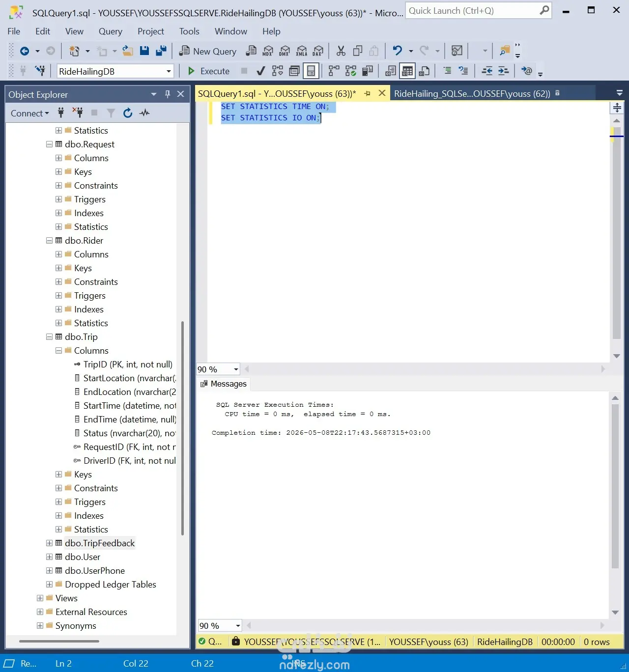The height and width of the screenshot is (672, 629).
Task: Expand the dbo.UserPhone table node
Action: 49,571
